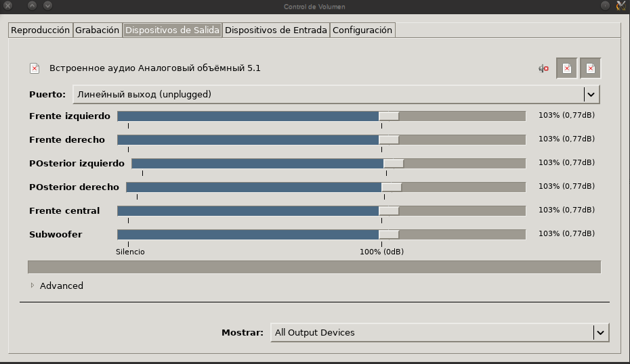Toggle the set-as-fallback button, last in device row

590,68
